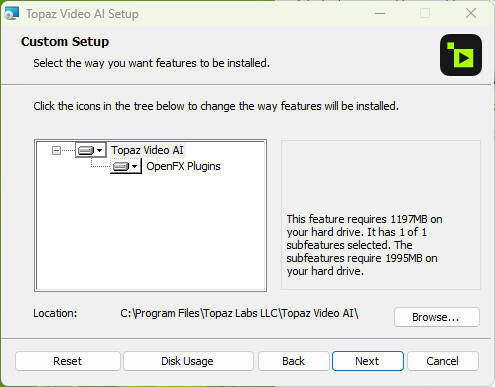Click the OpenFX Plugins drive icon
The image size is (495, 387).
(121, 166)
